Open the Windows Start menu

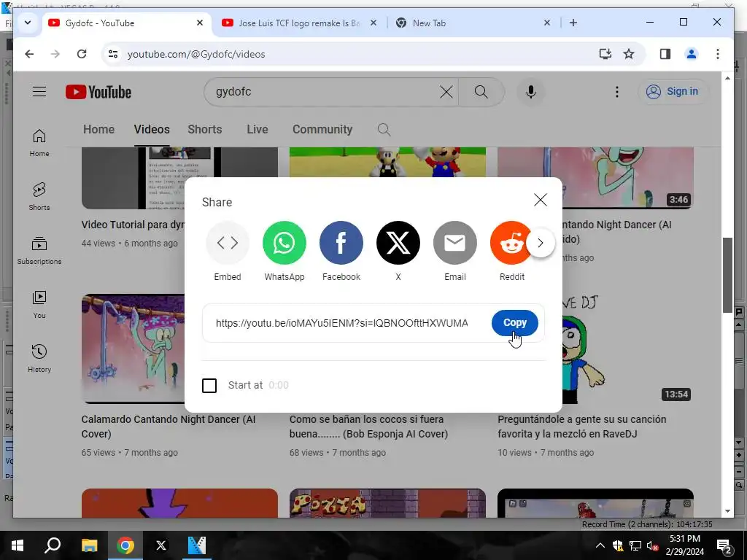point(18,545)
